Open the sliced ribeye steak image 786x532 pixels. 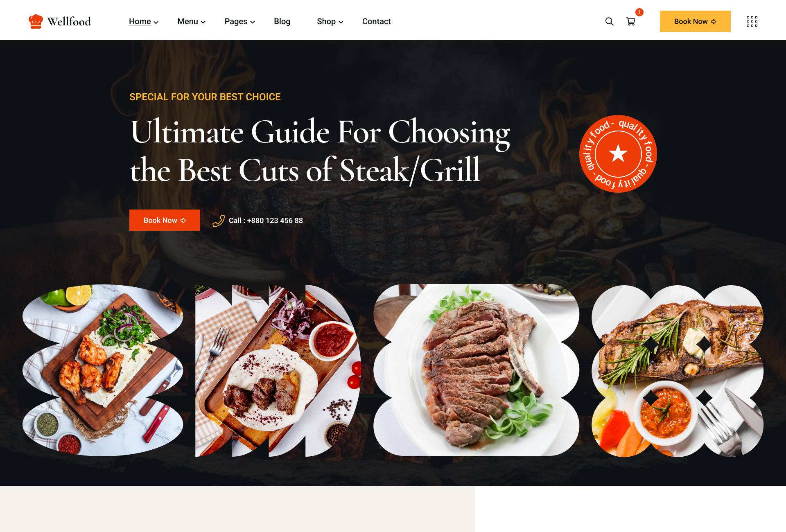pyautogui.click(x=476, y=370)
